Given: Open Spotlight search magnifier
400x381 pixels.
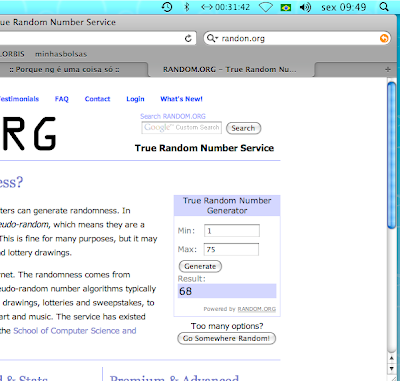Looking at the screenshot, I should 384,7.
